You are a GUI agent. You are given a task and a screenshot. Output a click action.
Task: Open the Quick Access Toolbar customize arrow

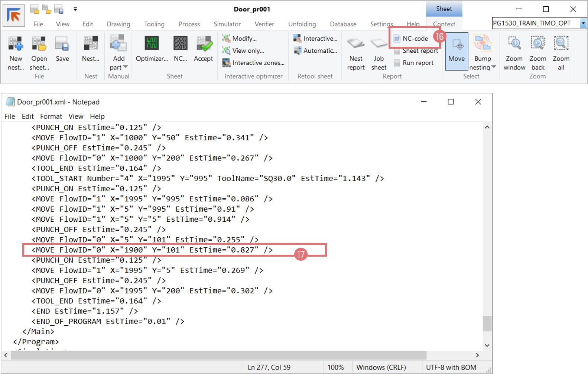point(75,9)
